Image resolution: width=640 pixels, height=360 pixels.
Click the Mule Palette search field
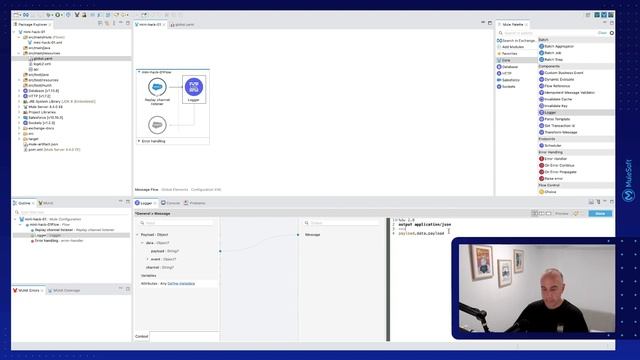coord(547,33)
